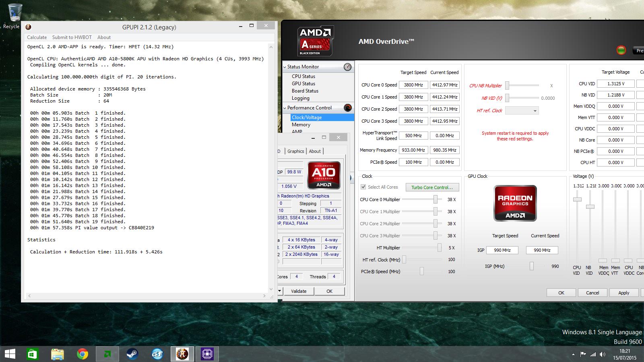Click the AMD A-Series Black Edition logo
Image resolution: width=644 pixels, height=362 pixels.
[316, 41]
